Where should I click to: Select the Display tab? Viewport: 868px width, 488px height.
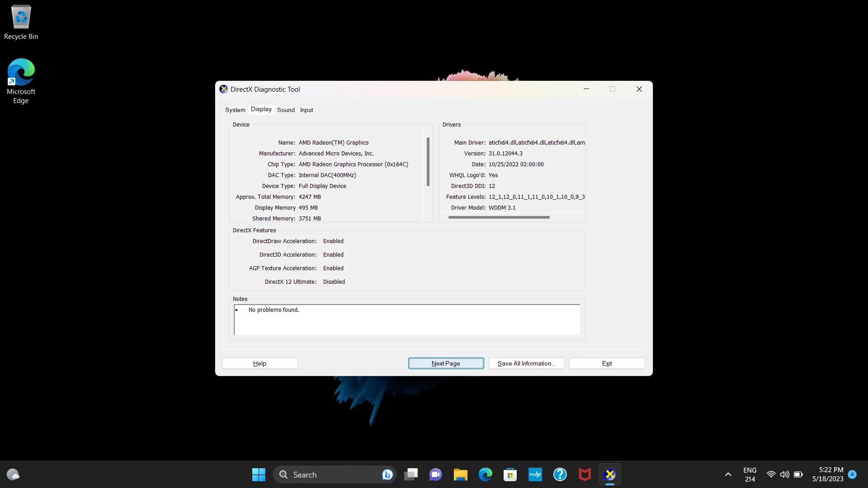coord(261,109)
